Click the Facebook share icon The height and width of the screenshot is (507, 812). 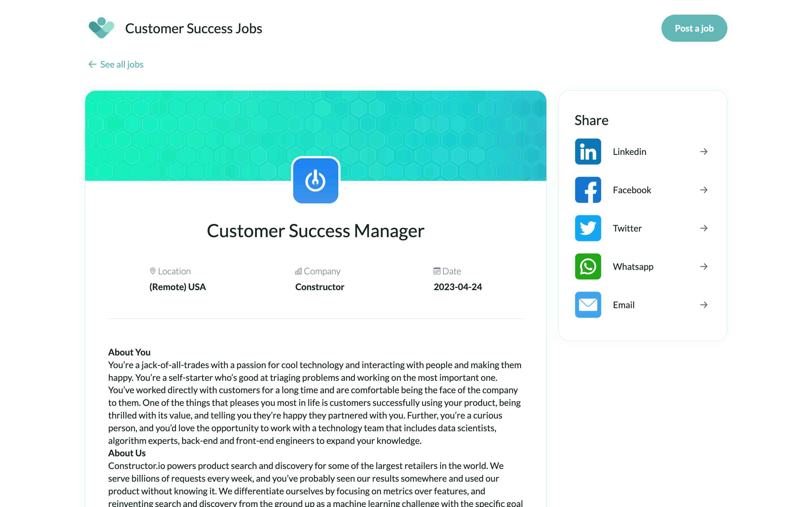click(x=588, y=190)
